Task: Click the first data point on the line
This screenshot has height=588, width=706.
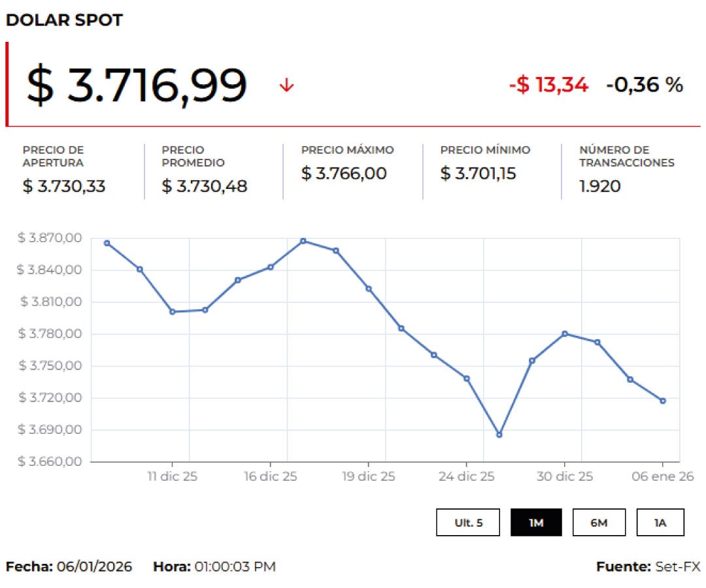Action: (x=107, y=243)
